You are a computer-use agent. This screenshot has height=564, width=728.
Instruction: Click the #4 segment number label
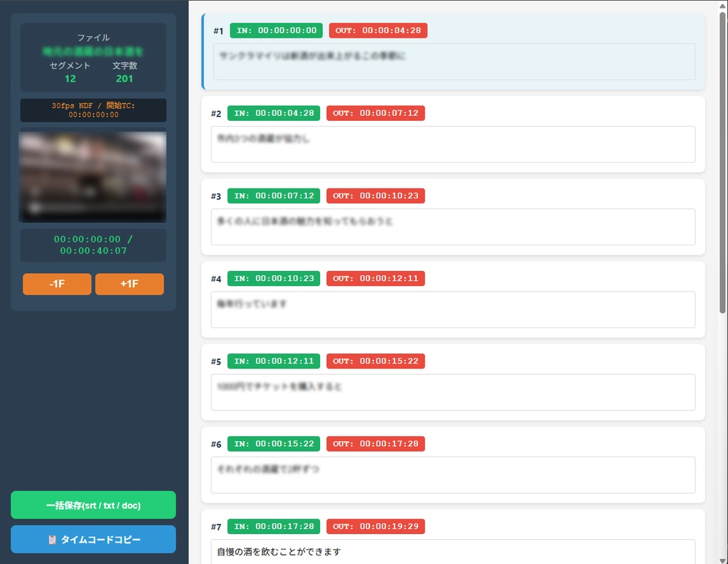(216, 280)
